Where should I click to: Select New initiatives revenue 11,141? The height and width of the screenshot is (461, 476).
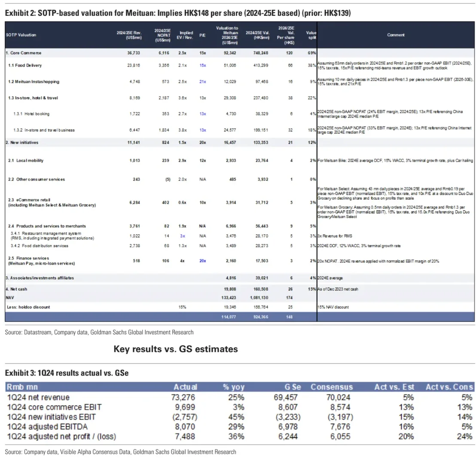[134, 142]
